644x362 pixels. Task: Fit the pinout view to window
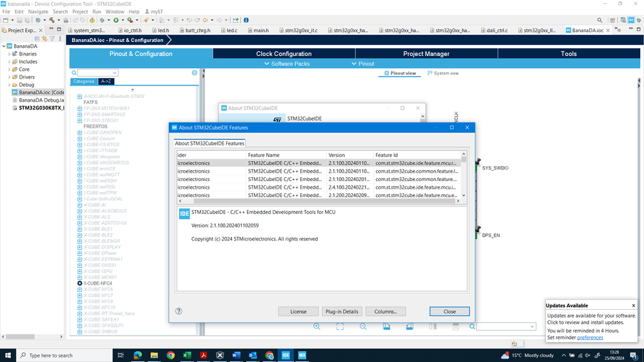[x=340, y=327]
